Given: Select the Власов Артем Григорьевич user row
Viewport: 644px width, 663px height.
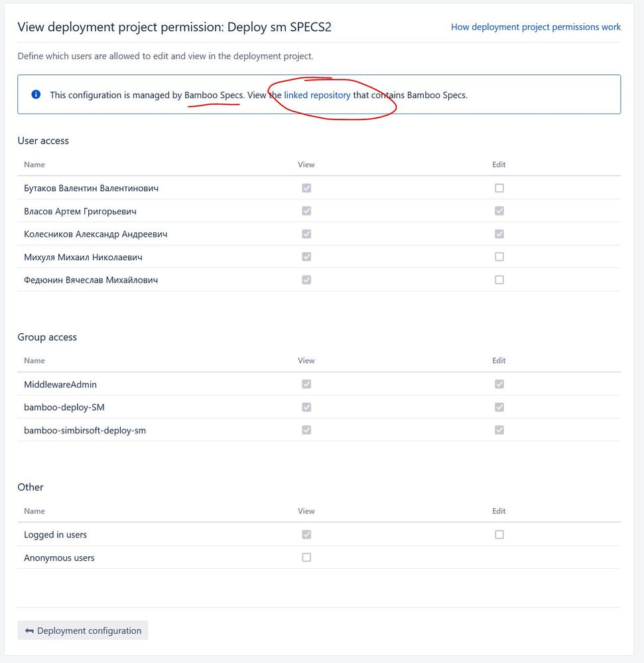Looking at the screenshot, I should pyautogui.click(x=319, y=210).
